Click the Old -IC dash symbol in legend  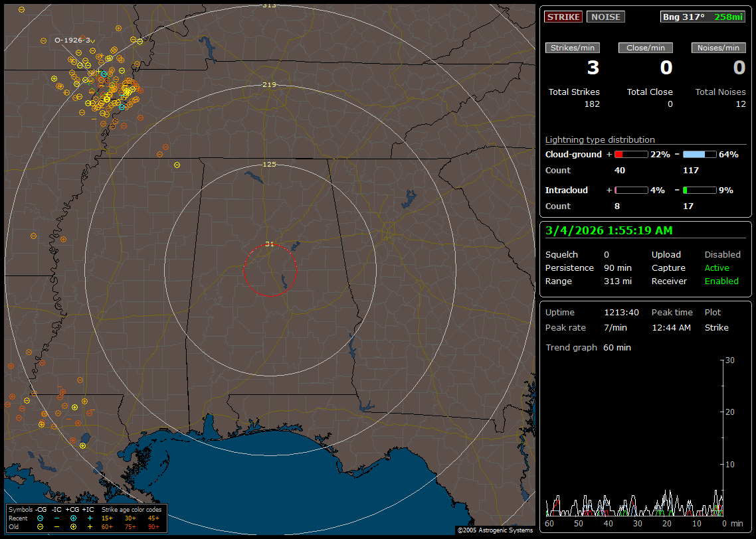coord(56,526)
